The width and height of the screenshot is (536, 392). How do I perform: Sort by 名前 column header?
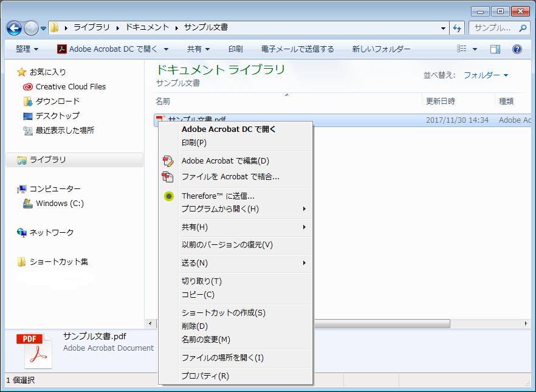click(287, 101)
